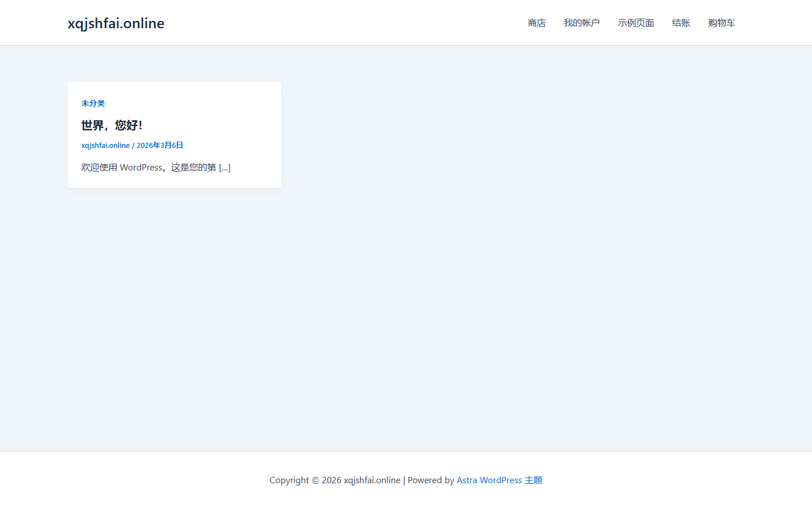The width and height of the screenshot is (812, 508).
Task: Open the 我的帐户 page
Action: pyautogui.click(x=582, y=23)
